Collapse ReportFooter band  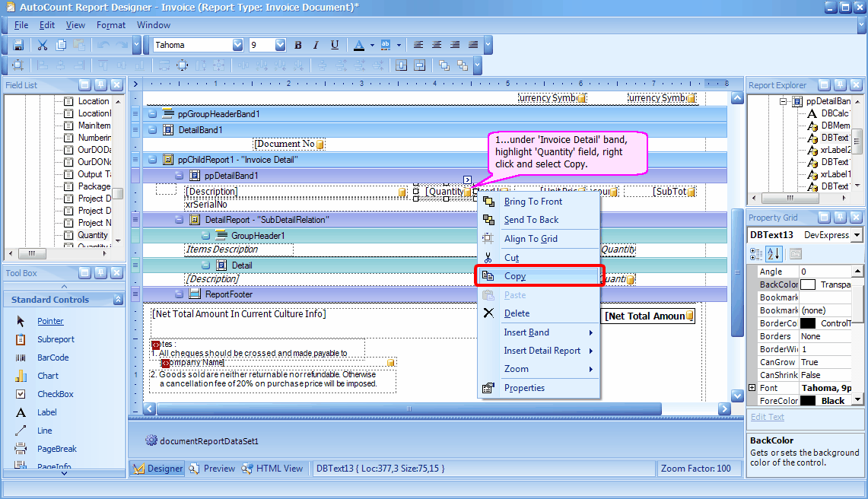[x=179, y=294]
